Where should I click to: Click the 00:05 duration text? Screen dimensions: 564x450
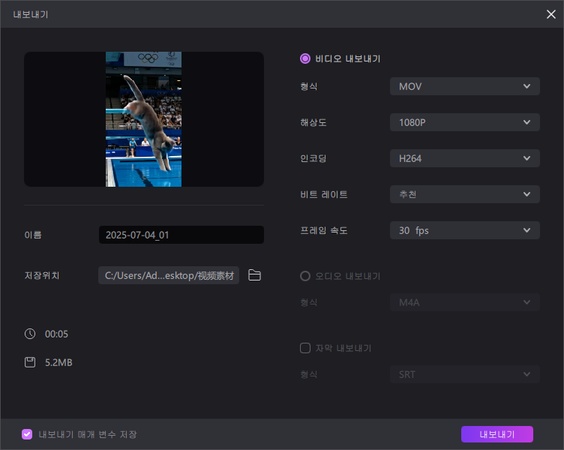(x=56, y=334)
